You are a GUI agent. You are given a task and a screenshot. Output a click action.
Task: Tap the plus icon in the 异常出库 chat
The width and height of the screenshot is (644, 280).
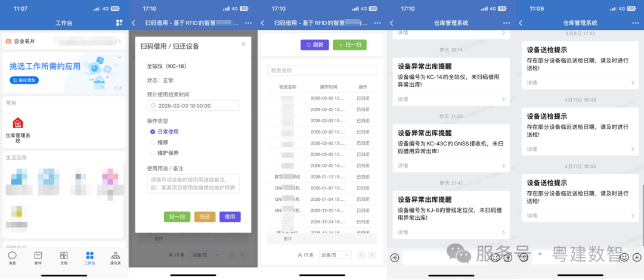click(x=508, y=257)
